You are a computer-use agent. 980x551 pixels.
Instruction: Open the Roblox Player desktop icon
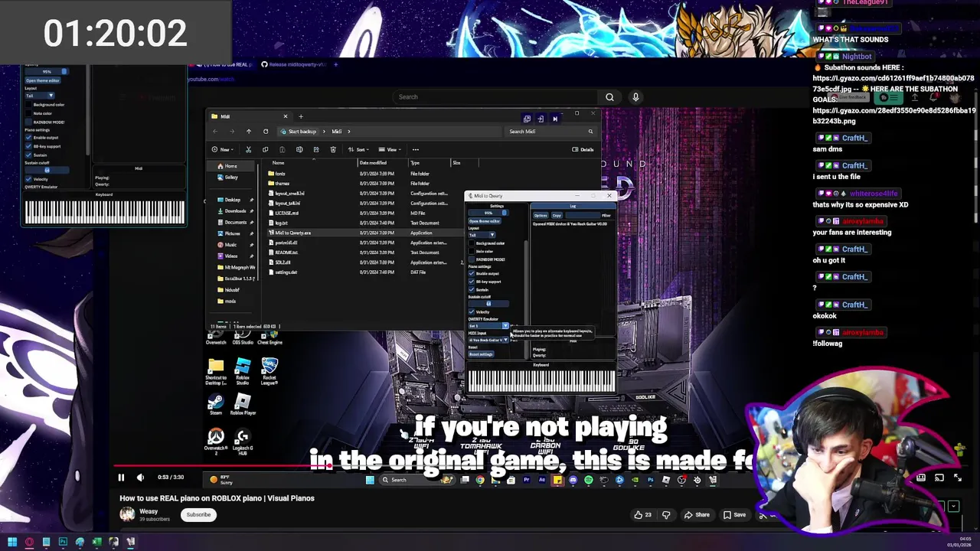tap(243, 404)
